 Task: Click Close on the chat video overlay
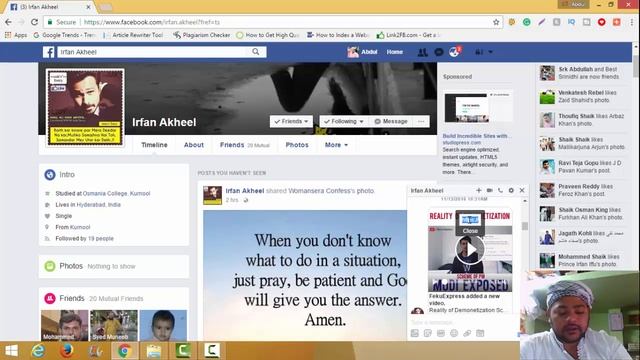coord(470,231)
